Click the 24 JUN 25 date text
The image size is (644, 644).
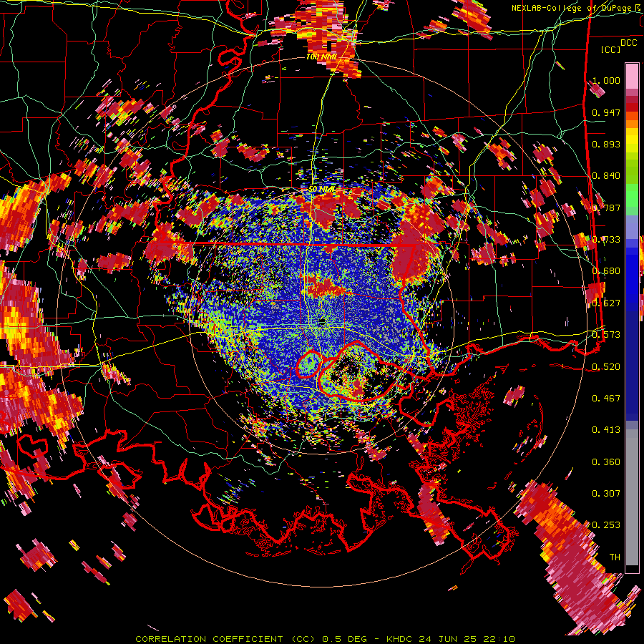448,639
